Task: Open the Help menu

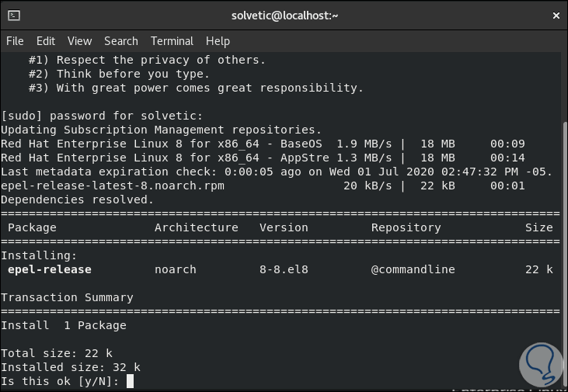Action: (218, 41)
